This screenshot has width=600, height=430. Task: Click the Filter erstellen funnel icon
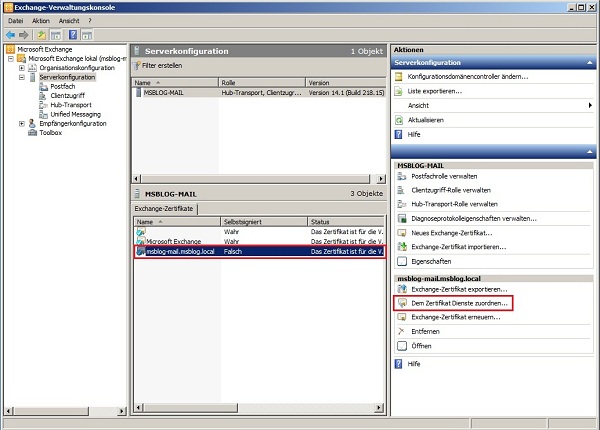point(137,66)
